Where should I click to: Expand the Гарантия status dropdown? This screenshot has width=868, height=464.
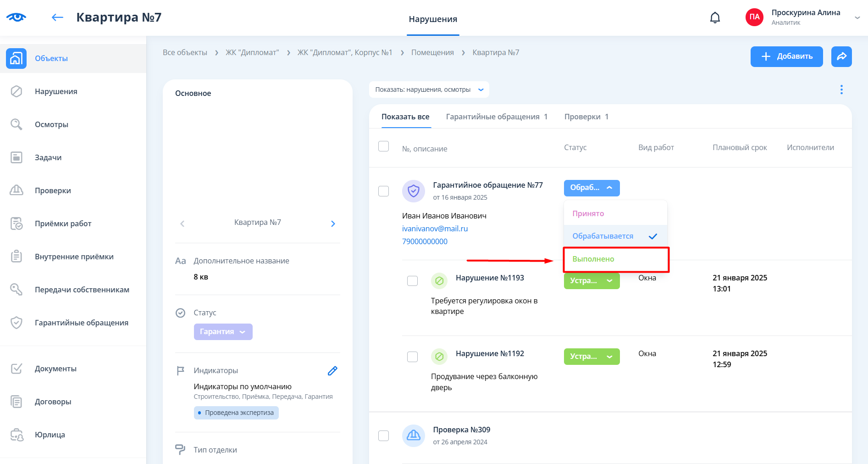223,332
